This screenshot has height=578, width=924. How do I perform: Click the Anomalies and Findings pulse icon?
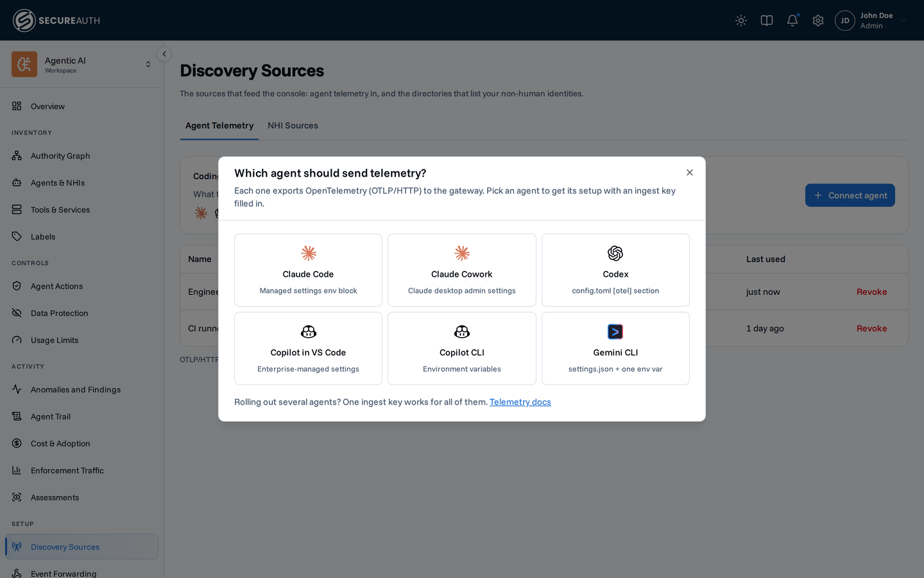click(17, 389)
